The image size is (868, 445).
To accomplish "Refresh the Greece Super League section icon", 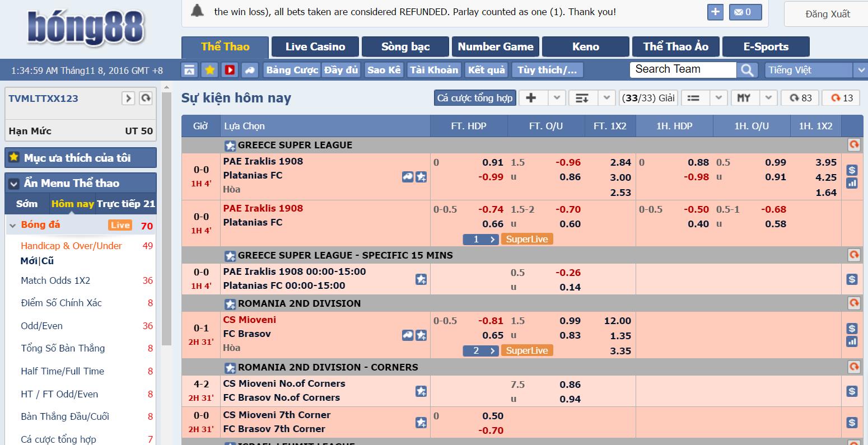I will click(x=853, y=145).
